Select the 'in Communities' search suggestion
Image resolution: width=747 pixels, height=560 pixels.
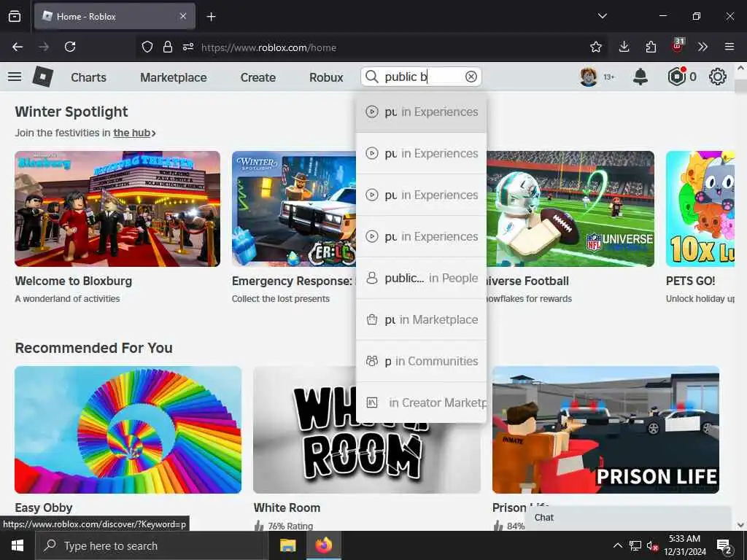421,361
